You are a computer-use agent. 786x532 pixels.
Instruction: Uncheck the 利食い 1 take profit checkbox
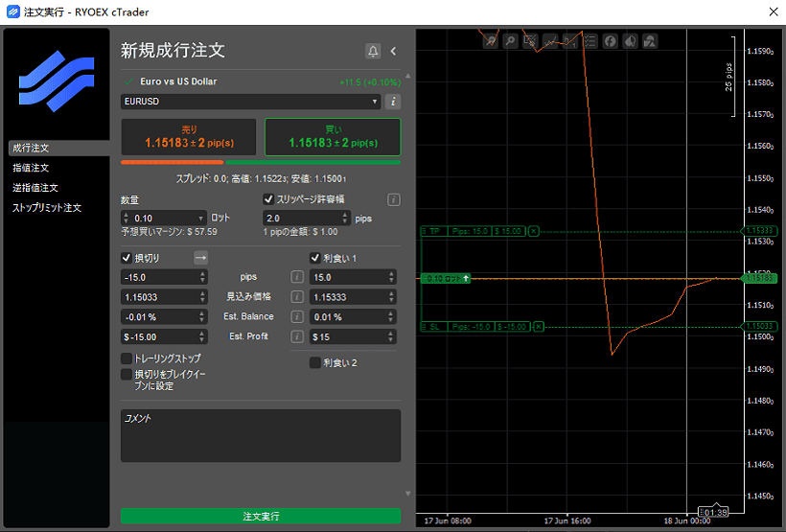[314, 258]
